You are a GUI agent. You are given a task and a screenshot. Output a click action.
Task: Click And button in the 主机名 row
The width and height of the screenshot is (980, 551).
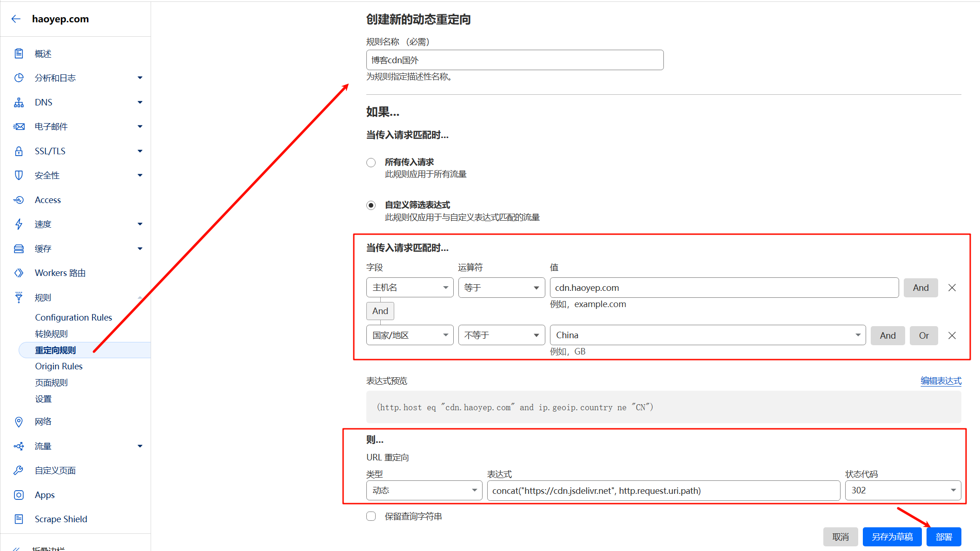[920, 288]
